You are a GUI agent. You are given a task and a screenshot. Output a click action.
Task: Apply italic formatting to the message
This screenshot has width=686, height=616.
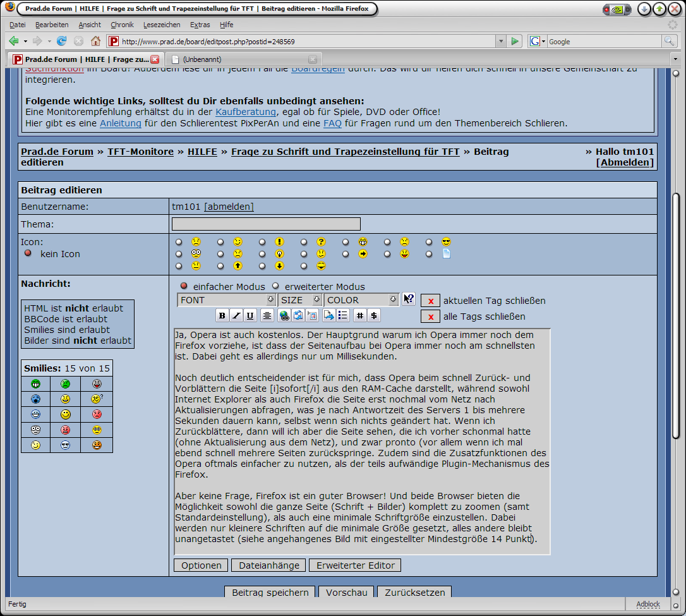(236, 315)
